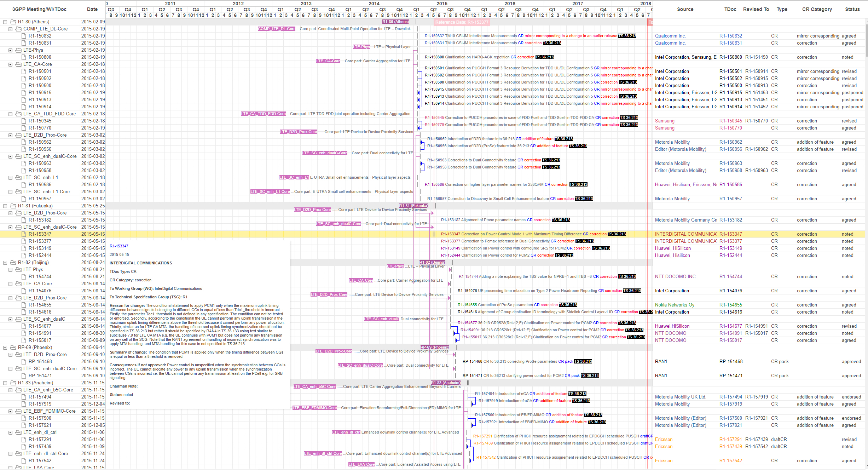Viewport: 868px width, 470px height.
Task: Click document icon beside R1-150832
Action: 24,36
